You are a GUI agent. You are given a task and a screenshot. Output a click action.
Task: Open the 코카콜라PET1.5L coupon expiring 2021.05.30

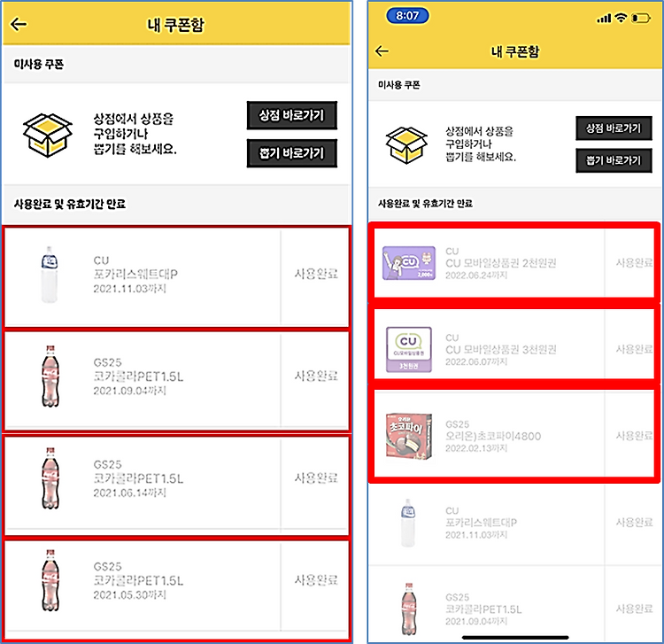176,589
